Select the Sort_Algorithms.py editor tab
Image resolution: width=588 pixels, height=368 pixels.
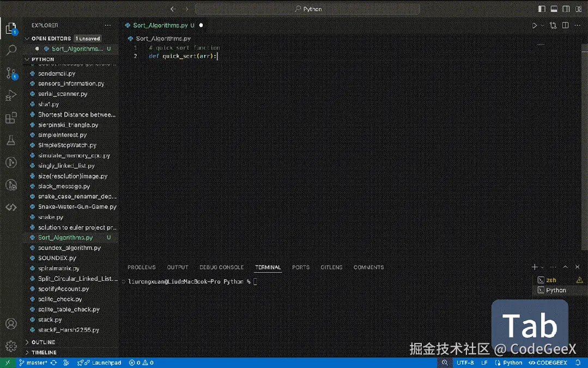click(x=161, y=26)
